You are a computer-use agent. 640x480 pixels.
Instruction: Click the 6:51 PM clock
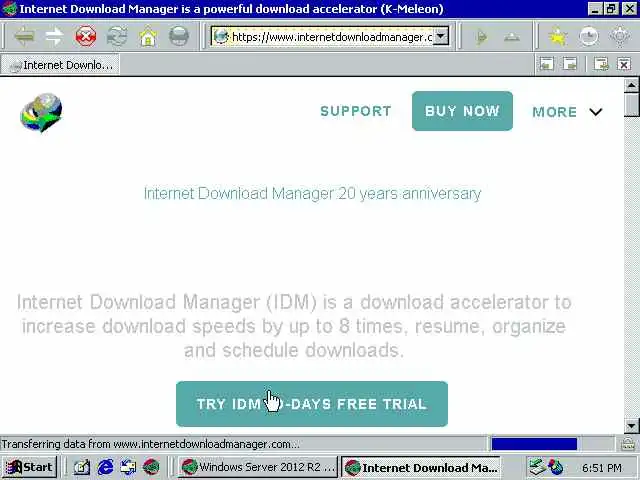pyautogui.click(x=602, y=468)
